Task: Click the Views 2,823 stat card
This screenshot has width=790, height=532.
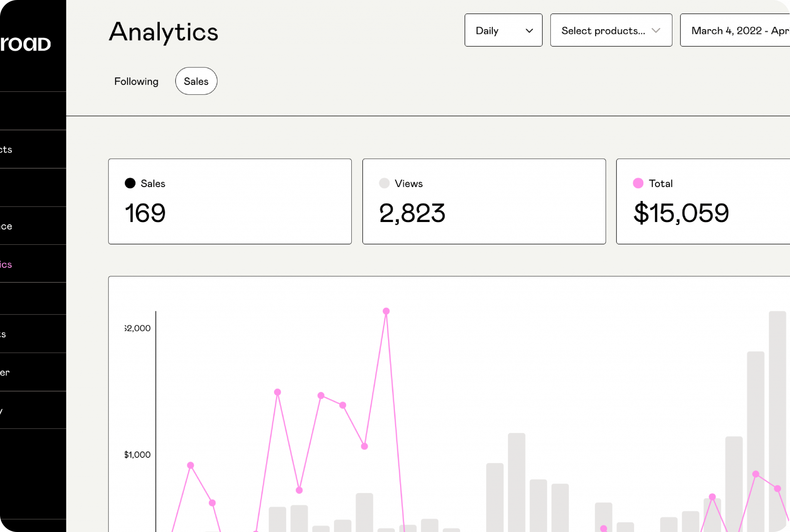Action: coord(484,201)
